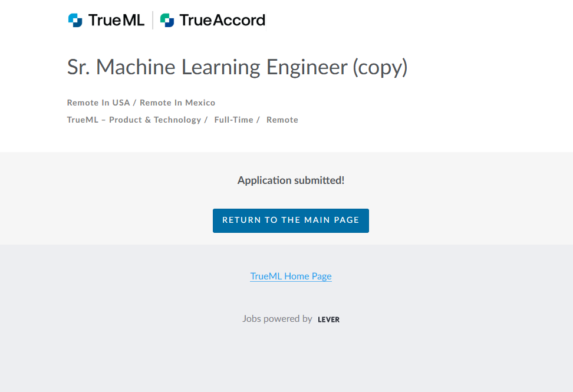Click the TrueML wordmark text in the header
Viewport: 573px width, 392px height.
pos(116,21)
